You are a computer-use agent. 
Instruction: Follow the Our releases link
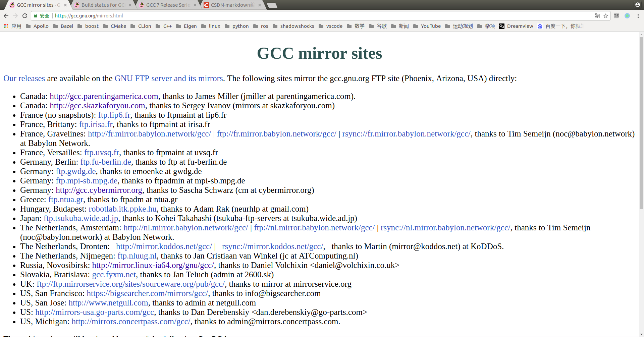(24, 78)
